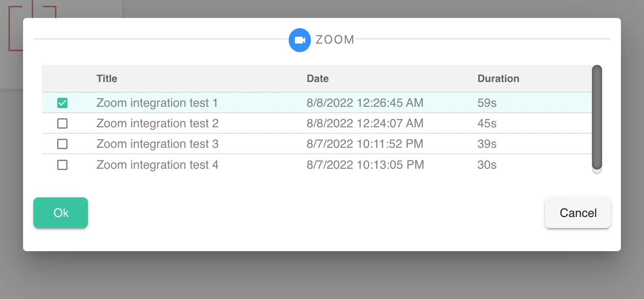This screenshot has width=644, height=299.
Task: Sort recordings by the Date column header
Action: [318, 79]
